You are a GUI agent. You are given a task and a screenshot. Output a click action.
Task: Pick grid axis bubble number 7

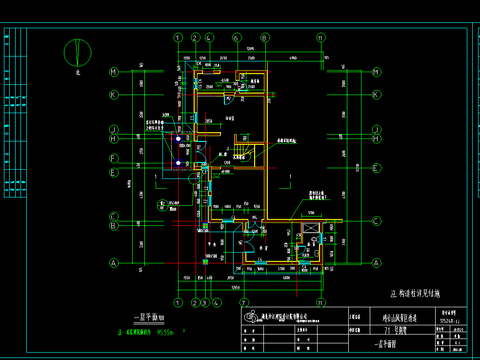tap(244, 303)
